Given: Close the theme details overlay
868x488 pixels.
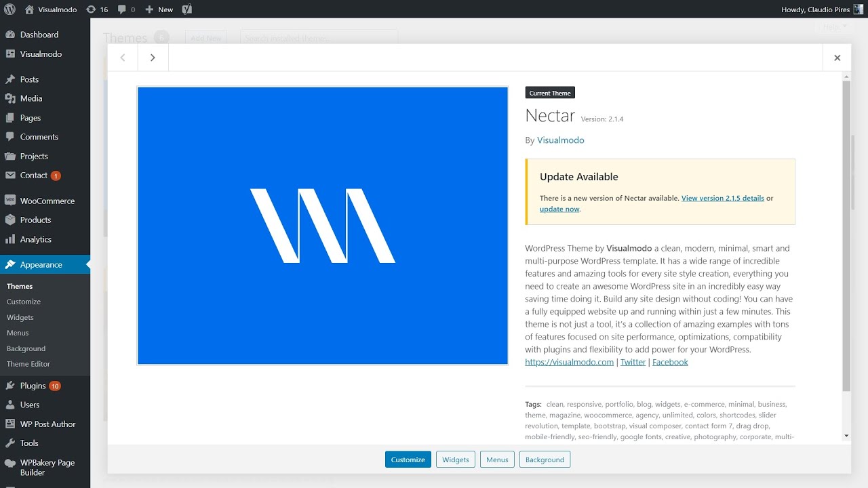Looking at the screenshot, I should point(837,58).
